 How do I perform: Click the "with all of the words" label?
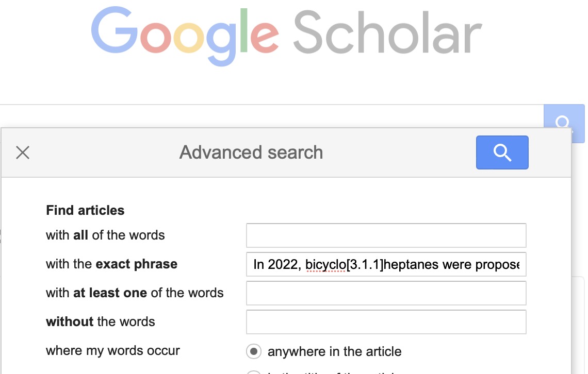click(x=105, y=235)
